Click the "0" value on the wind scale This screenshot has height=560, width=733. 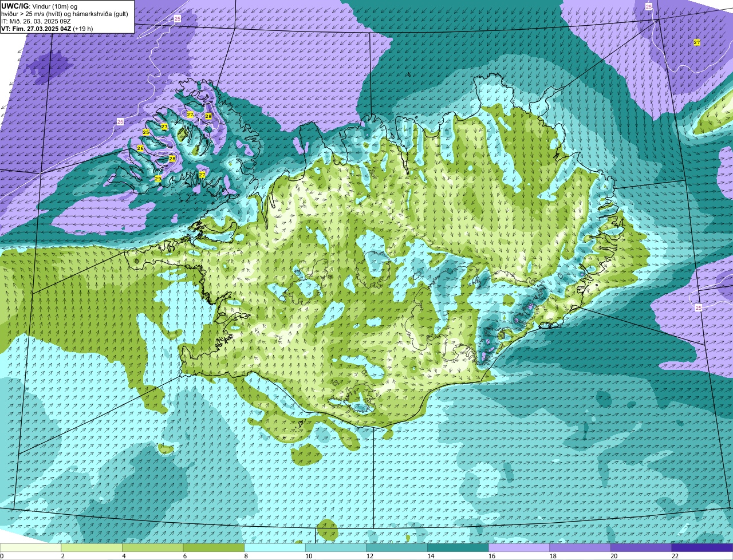(2, 556)
